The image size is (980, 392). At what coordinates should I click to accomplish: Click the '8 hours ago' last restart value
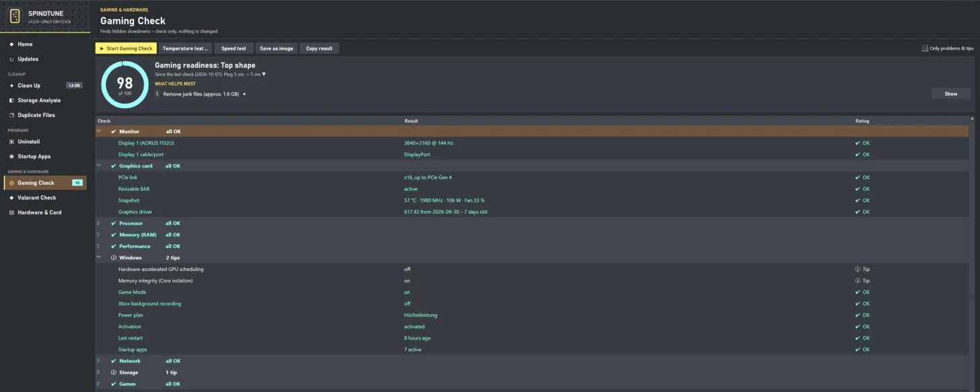coord(417,338)
